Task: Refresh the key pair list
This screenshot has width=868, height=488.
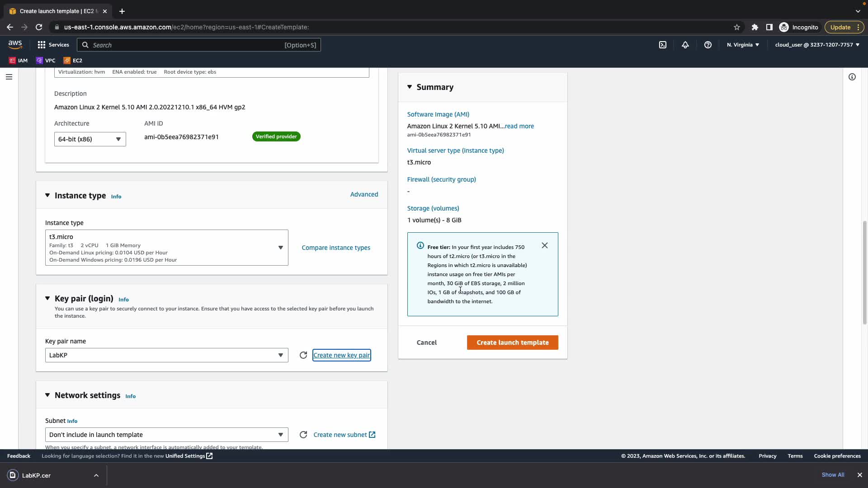Action: (x=303, y=355)
